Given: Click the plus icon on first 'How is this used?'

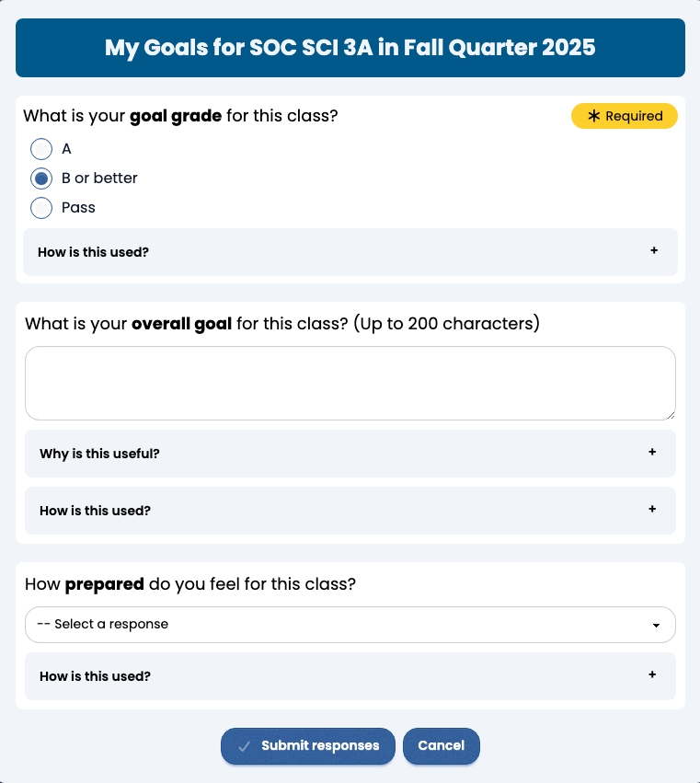Looking at the screenshot, I should (654, 250).
